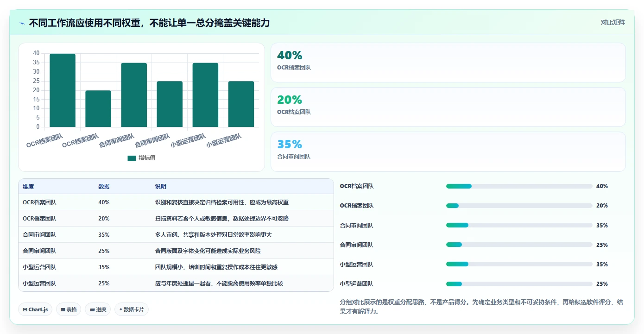Image resolution: width=644 pixels, height=334 pixels.
Task: Select the 表格 tag chip
Action: click(x=69, y=309)
